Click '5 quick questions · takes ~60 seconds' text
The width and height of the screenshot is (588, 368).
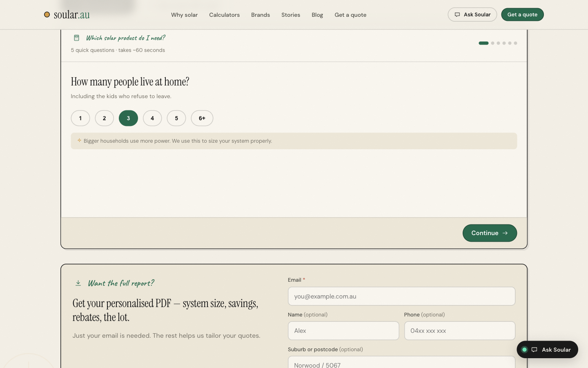point(118,50)
